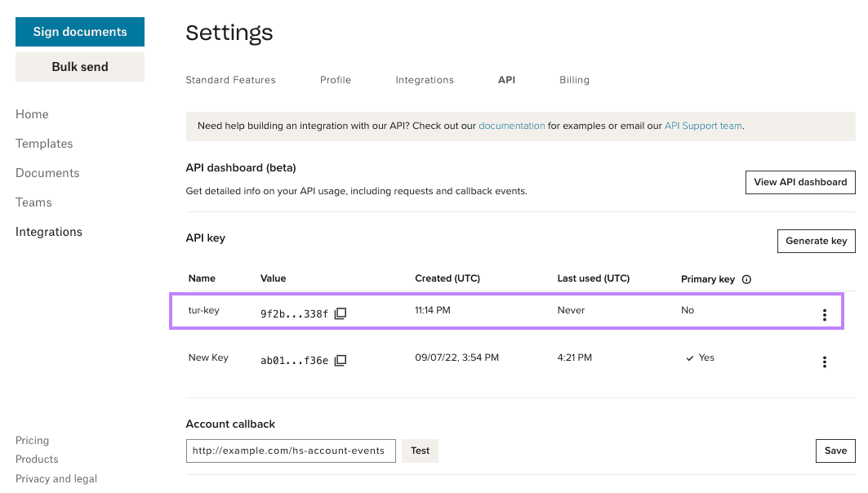Viewport: 868px width, 493px height.
Task: Click the Generate key button
Action: coord(816,241)
